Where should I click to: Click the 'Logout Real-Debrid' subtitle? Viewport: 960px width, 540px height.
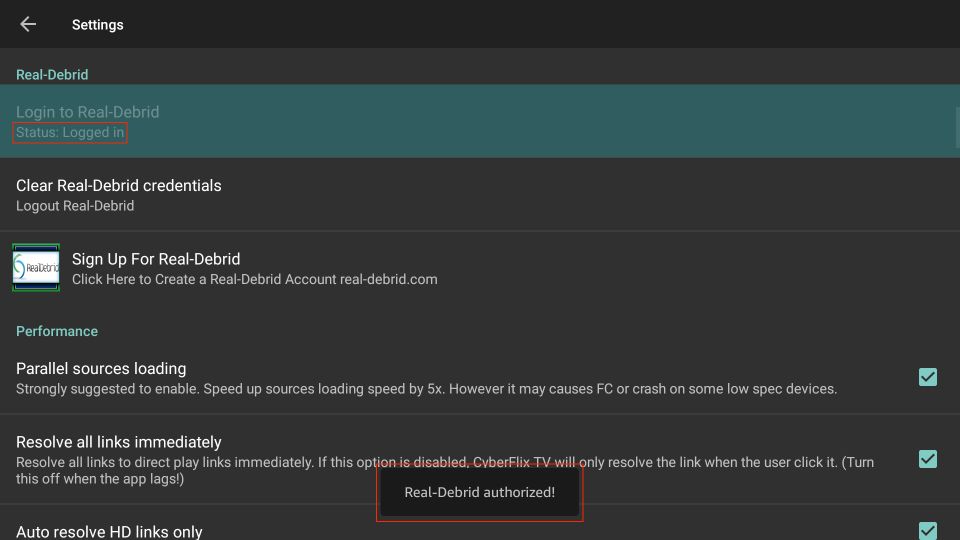click(75, 206)
